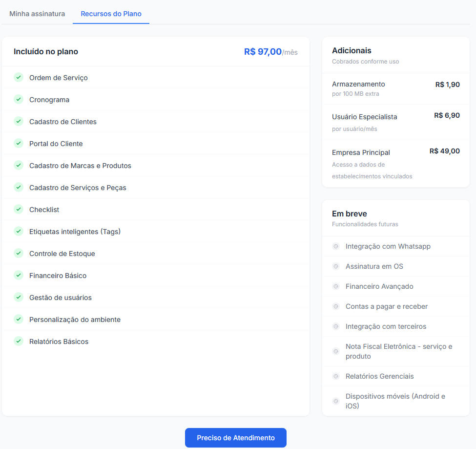This screenshot has width=476, height=449.
Task: Click the R$ 1,90 storage price
Action: [x=448, y=85]
